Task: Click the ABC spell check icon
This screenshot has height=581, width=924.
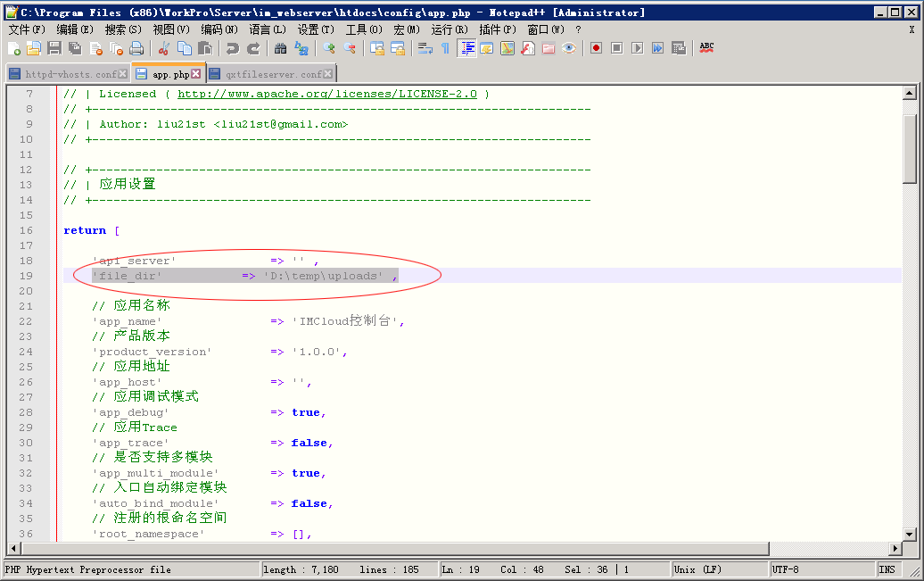Action: (x=706, y=48)
